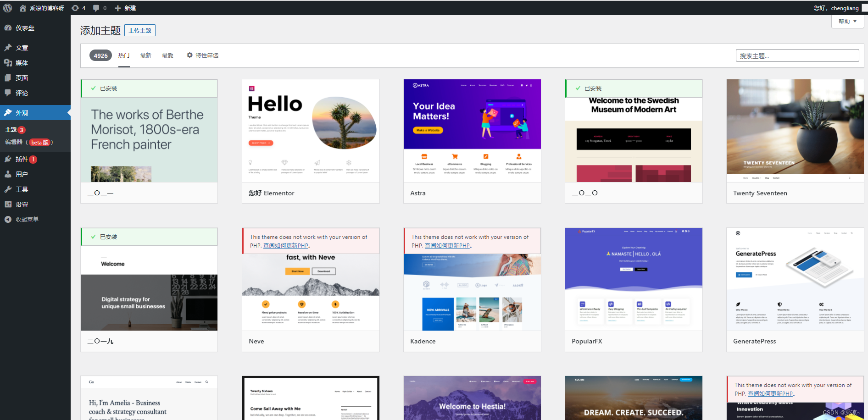Open 编辑器 beta submenu item
Image resolution: width=868 pixels, height=420 pixels.
point(29,142)
